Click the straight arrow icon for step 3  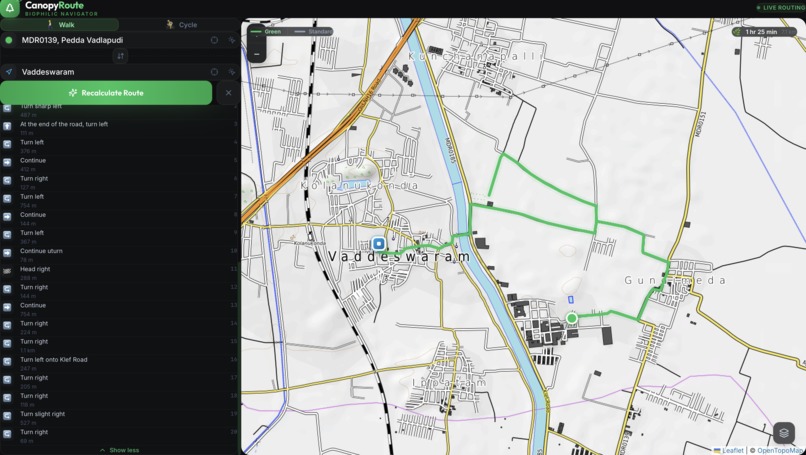[7, 126]
